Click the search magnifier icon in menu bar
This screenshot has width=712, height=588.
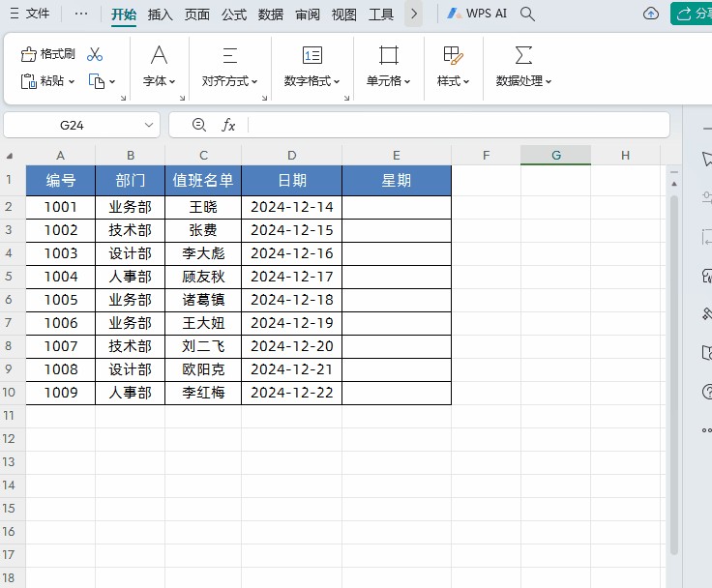[527, 14]
